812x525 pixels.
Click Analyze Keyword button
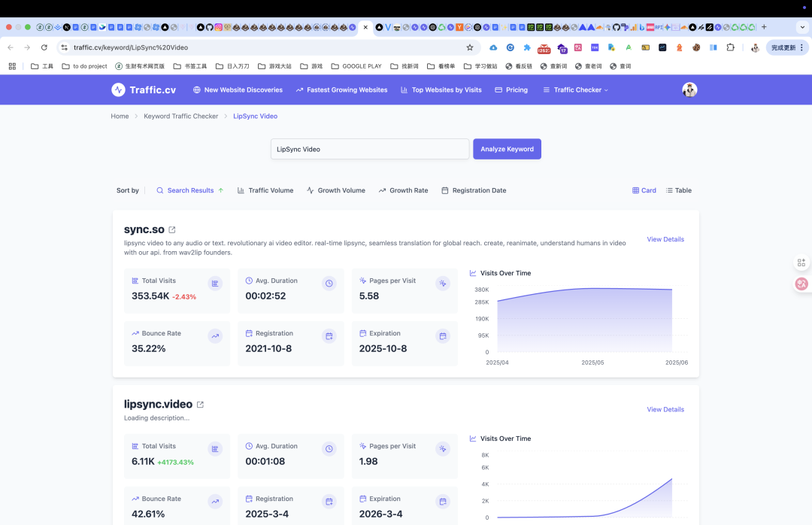507,149
